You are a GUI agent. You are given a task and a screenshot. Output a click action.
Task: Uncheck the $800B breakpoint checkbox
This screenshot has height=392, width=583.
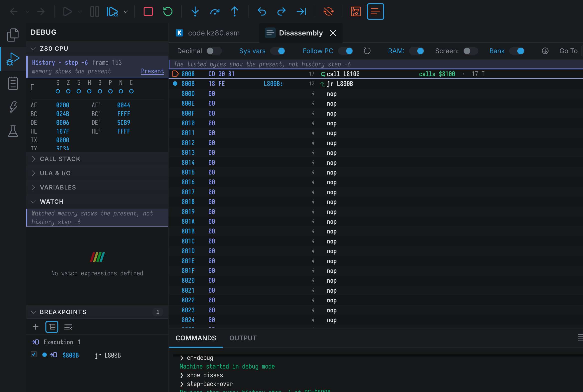33,354
